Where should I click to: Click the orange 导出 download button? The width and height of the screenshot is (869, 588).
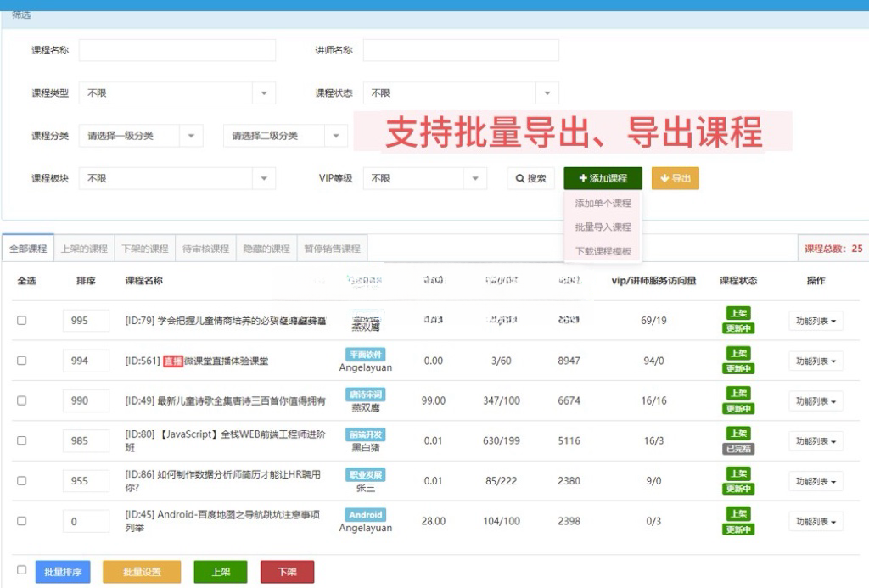coord(675,178)
